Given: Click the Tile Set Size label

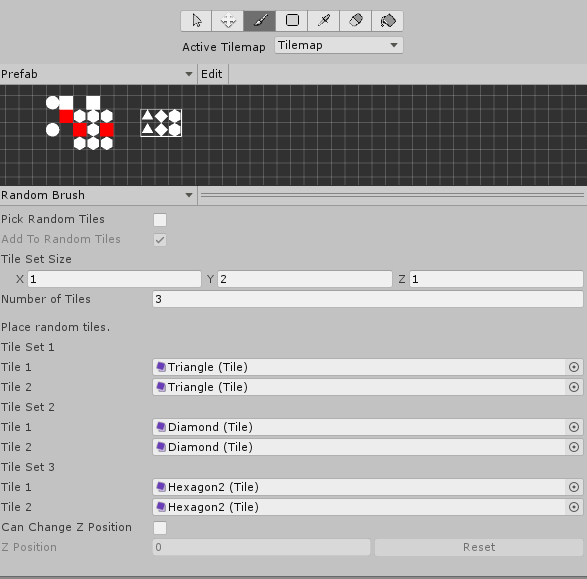Looking at the screenshot, I should click(x=36, y=259).
